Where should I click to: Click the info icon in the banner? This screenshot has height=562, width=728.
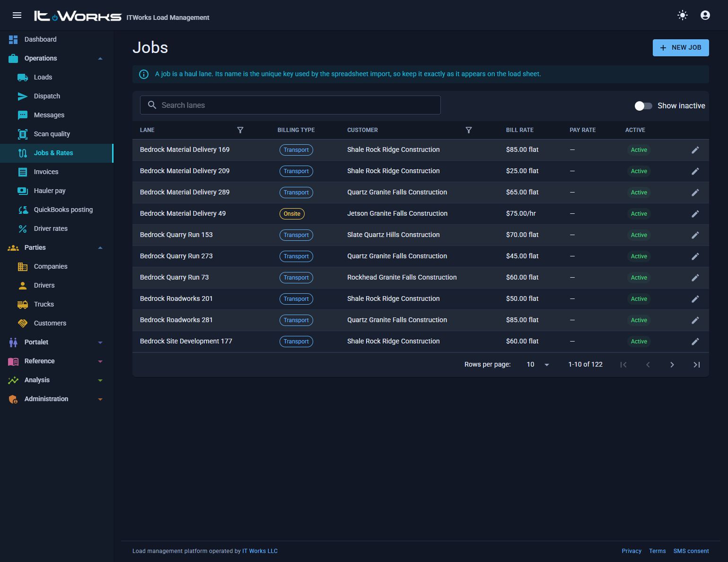point(144,74)
